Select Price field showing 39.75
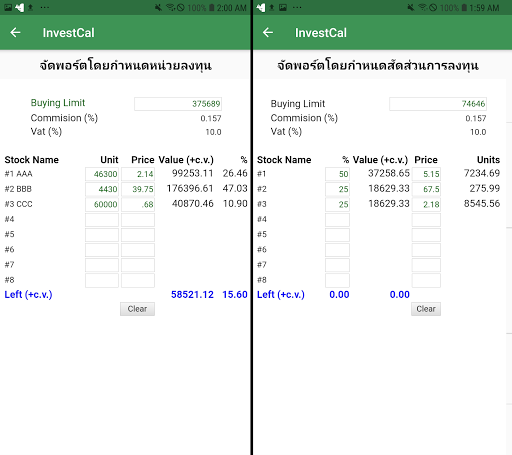Image resolution: width=512 pixels, height=455 pixels. click(x=138, y=189)
